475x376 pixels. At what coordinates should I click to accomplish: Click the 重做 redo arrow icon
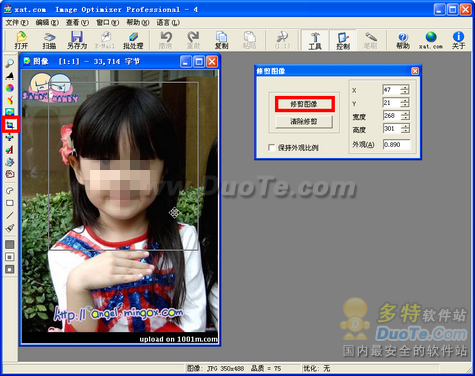[x=193, y=40]
